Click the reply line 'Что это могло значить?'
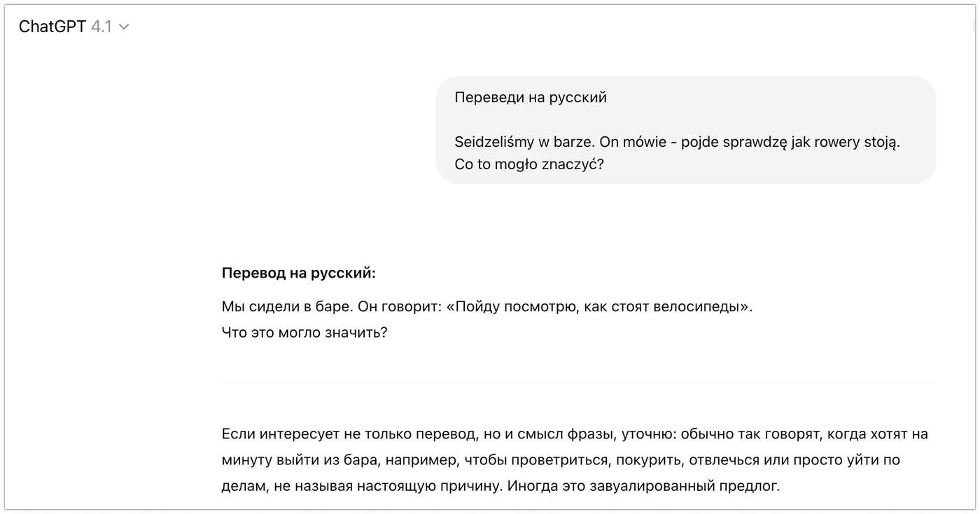Screen dimensions: 980x514 (304, 332)
